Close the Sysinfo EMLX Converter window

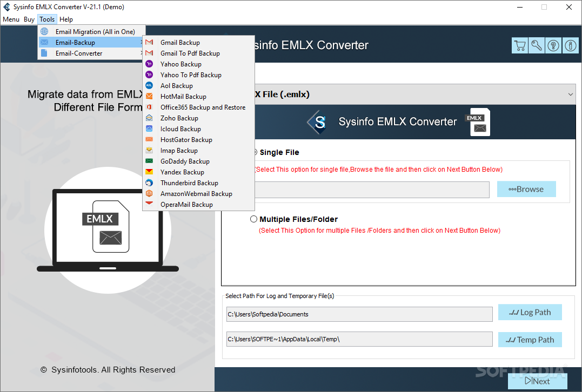click(x=568, y=7)
